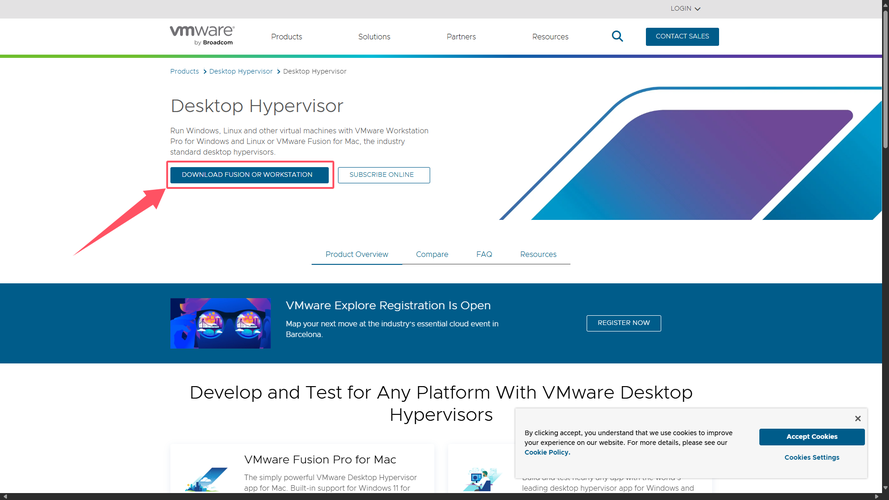This screenshot has width=889, height=500.
Task: Open Cookies Settings link
Action: click(812, 457)
